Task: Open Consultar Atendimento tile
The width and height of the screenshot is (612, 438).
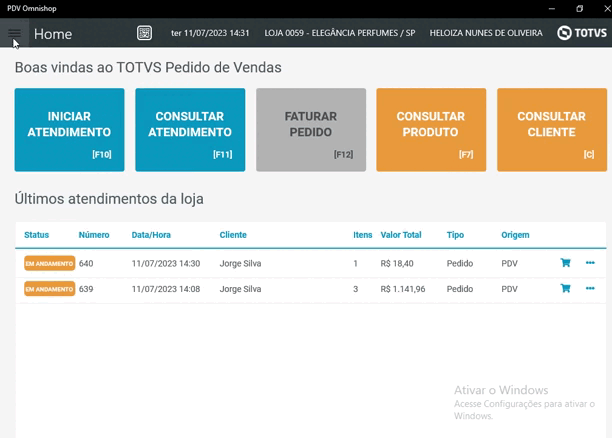Action: [190, 130]
